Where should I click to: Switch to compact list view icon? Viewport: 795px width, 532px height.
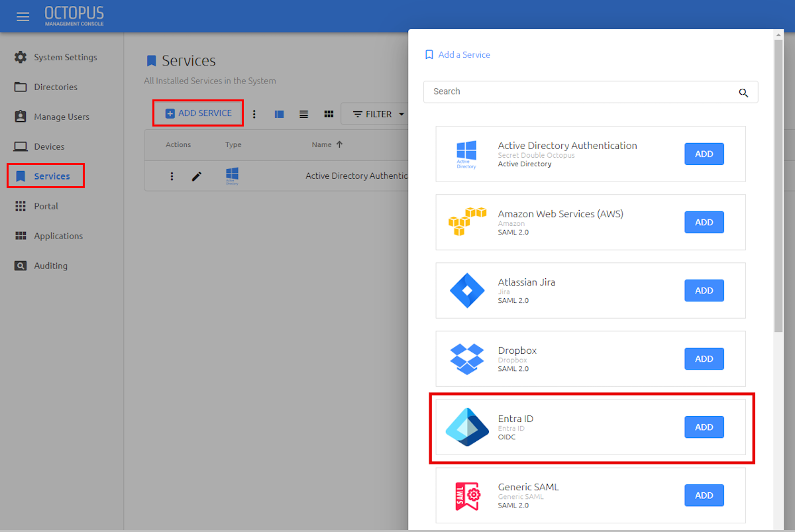coord(303,114)
